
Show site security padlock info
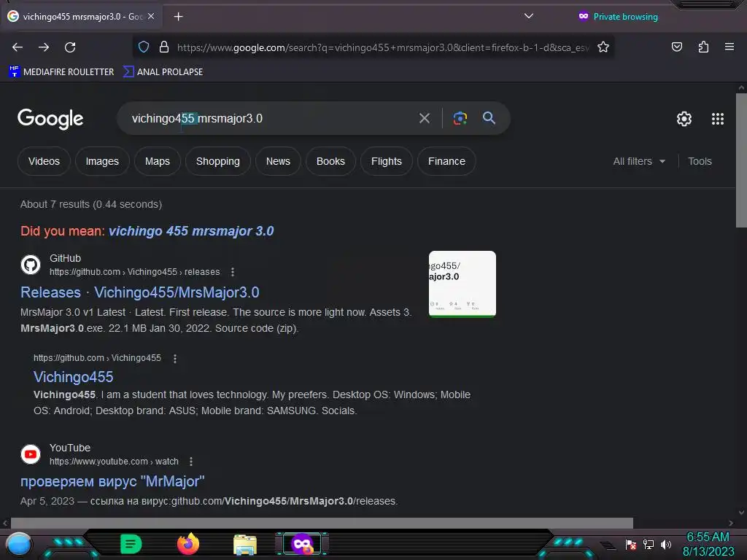pyautogui.click(x=164, y=47)
